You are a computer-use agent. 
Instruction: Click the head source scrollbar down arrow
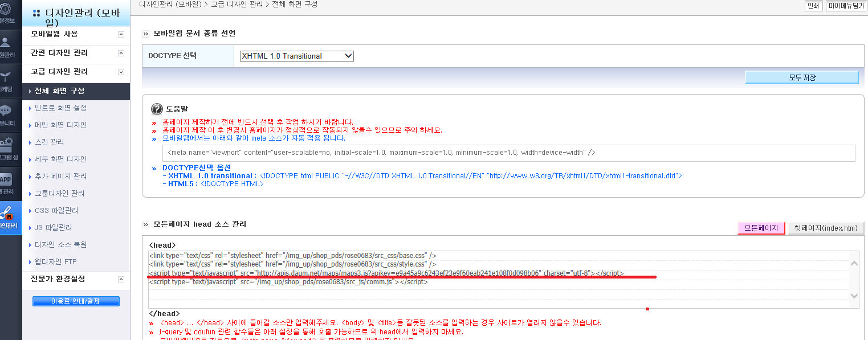854,296
